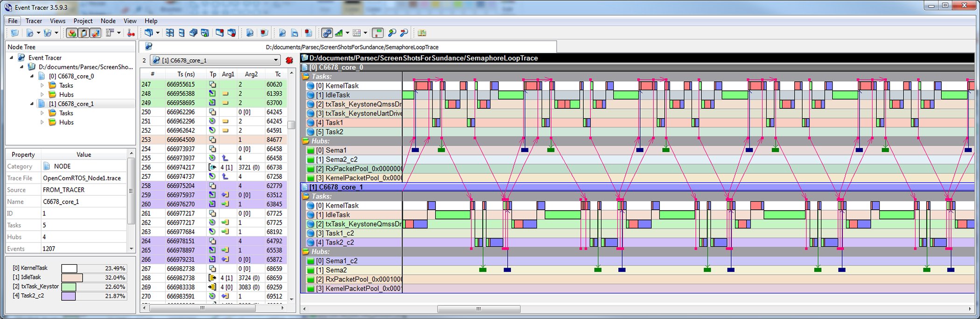Click the first toolbar icon below File
Image resolution: width=980 pixels, height=319 pixels.
pos(14,33)
